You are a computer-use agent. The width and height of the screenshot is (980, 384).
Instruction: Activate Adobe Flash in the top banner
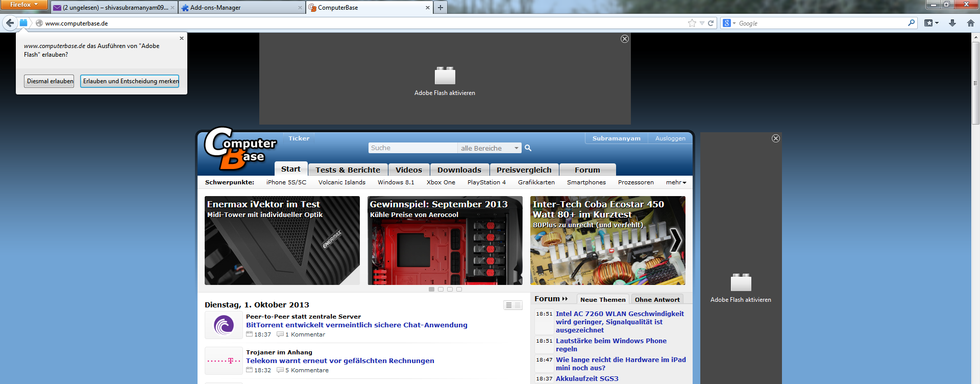click(445, 81)
